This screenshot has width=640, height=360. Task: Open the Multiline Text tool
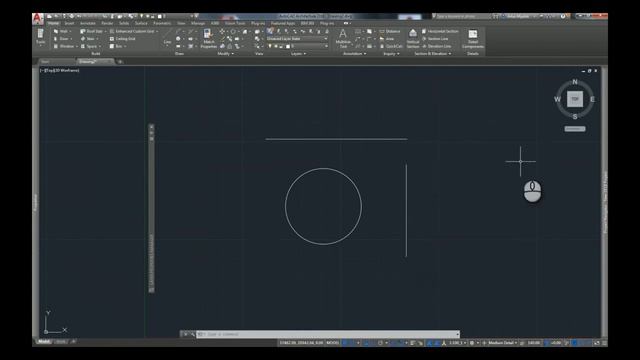click(343, 39)
